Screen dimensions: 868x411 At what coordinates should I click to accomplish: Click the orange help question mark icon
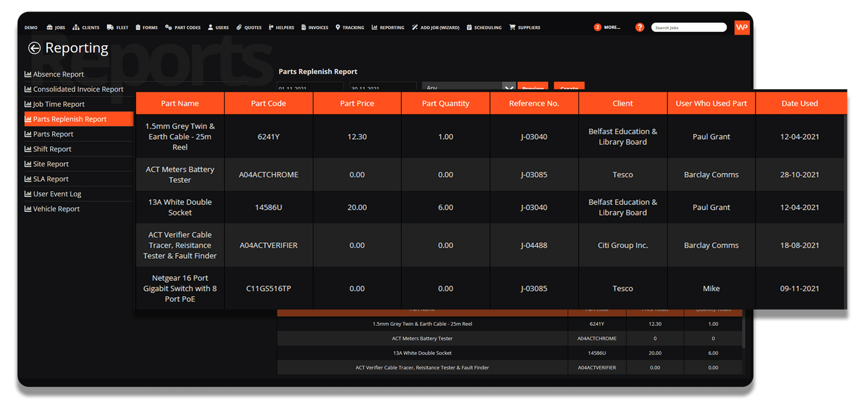[639, 27]
